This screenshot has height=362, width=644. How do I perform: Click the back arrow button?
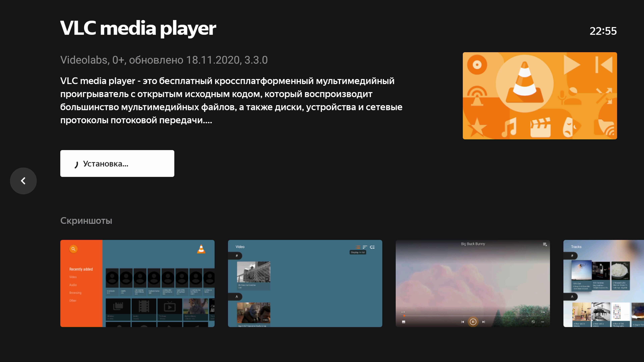[23, 181]
